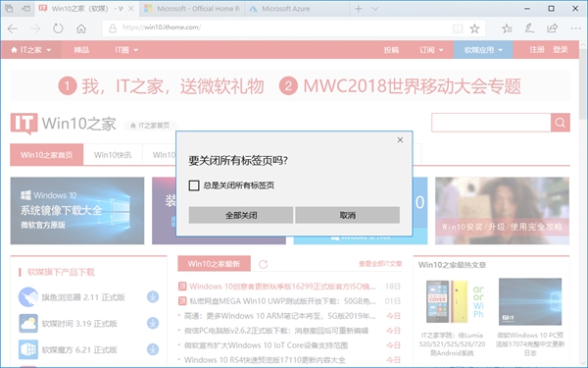This screenshot has width=588, height=368.
Task: Click the 软媒时间 weather app icon
Action: (x=28, y=323)
